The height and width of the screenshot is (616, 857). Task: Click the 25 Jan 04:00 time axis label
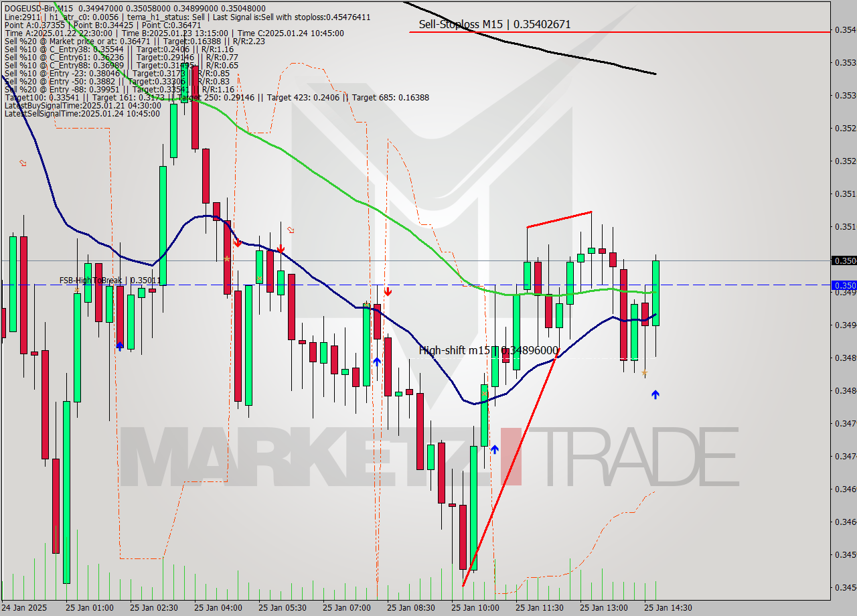coord(218,607)
